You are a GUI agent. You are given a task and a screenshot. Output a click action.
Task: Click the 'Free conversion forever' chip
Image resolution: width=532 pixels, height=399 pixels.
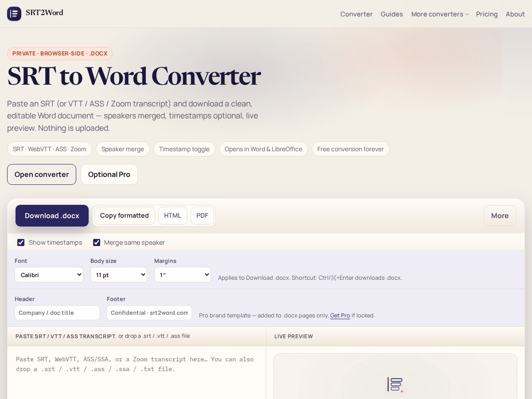tap(351, 149)
